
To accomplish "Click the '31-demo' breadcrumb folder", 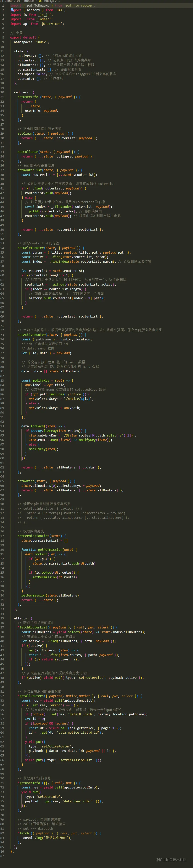I will click(6, 1).
